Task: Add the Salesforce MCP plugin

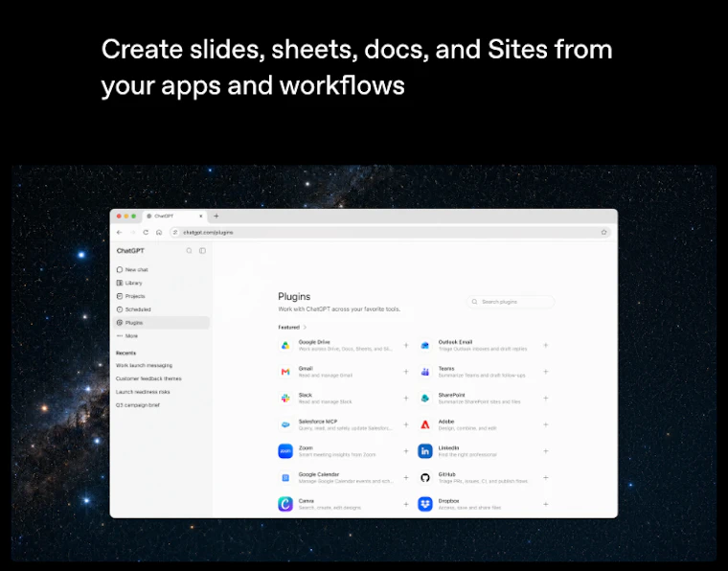Action: [x=406, y=424]
